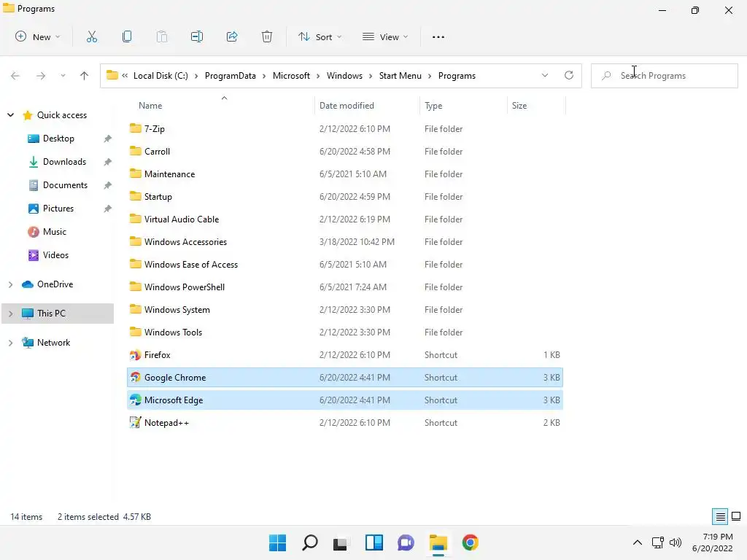Click the Cut scissors icon

(91, 36)
